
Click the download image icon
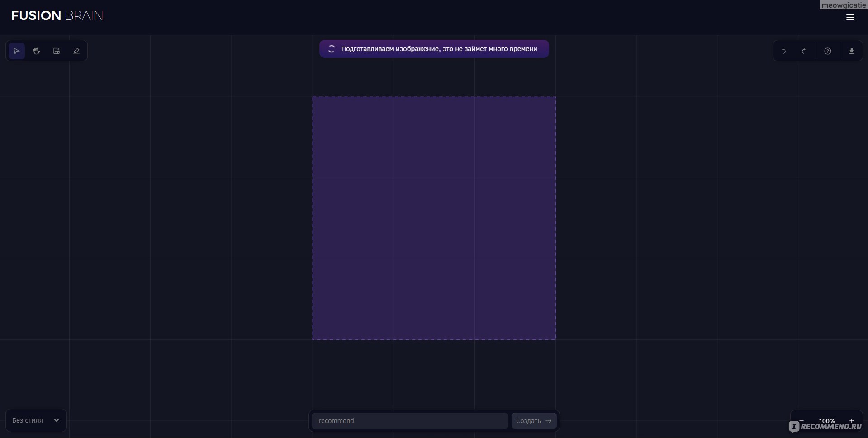click(851, 51)
